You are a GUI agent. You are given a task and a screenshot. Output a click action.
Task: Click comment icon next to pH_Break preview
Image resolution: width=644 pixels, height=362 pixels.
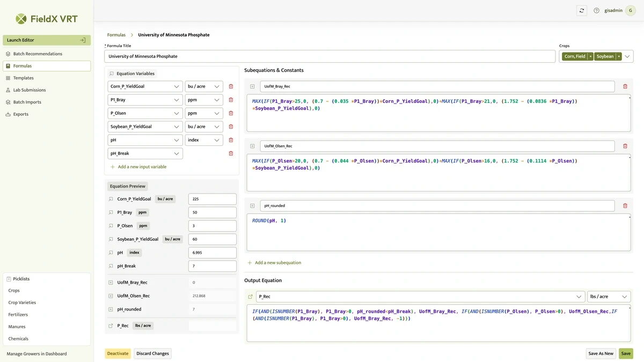[x=111, y=266]
